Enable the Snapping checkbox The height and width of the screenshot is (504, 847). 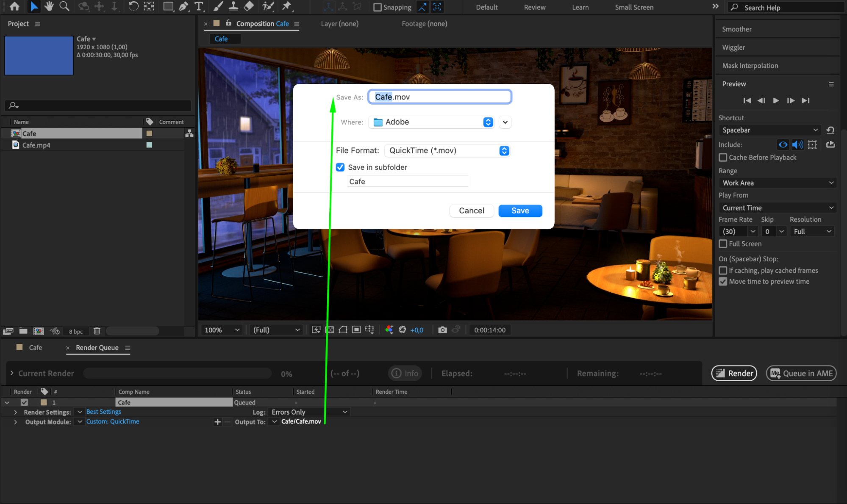377,7
